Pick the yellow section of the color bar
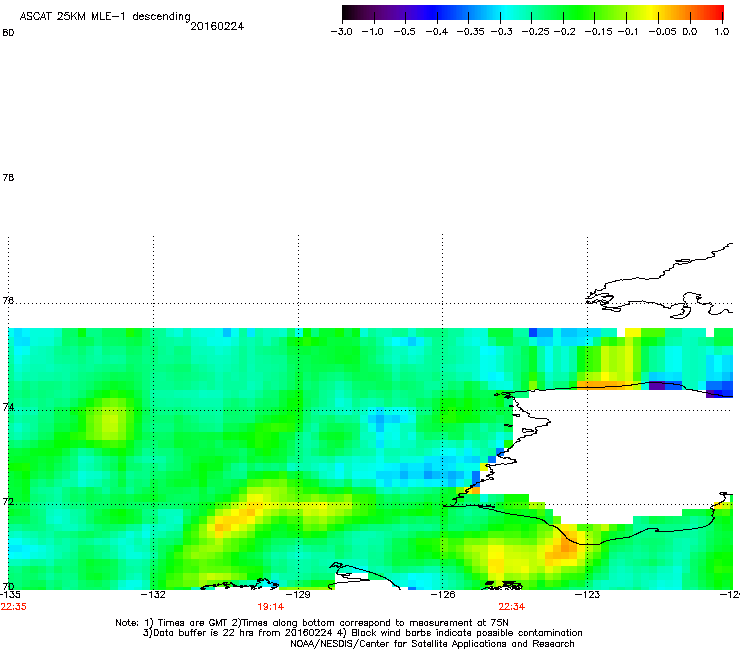Screen dimensions: 740x650 (654, 12)
